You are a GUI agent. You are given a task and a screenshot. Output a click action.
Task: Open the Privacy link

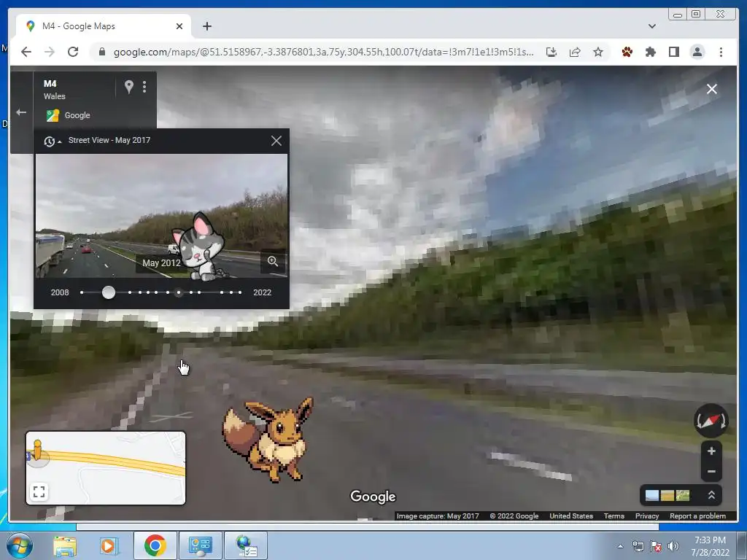click(646, 516)
